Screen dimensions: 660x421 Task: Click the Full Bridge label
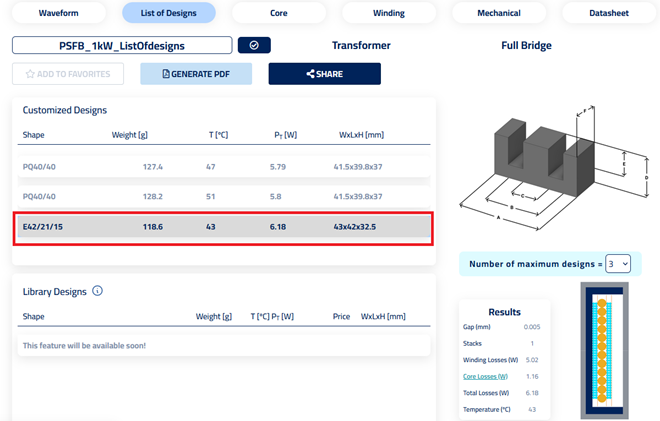[x=527, y=45]
